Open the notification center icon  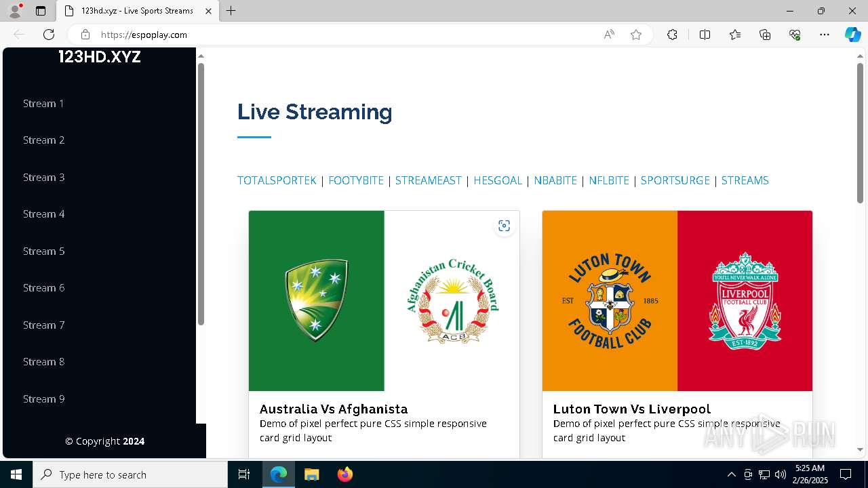[x=846, y=474]
